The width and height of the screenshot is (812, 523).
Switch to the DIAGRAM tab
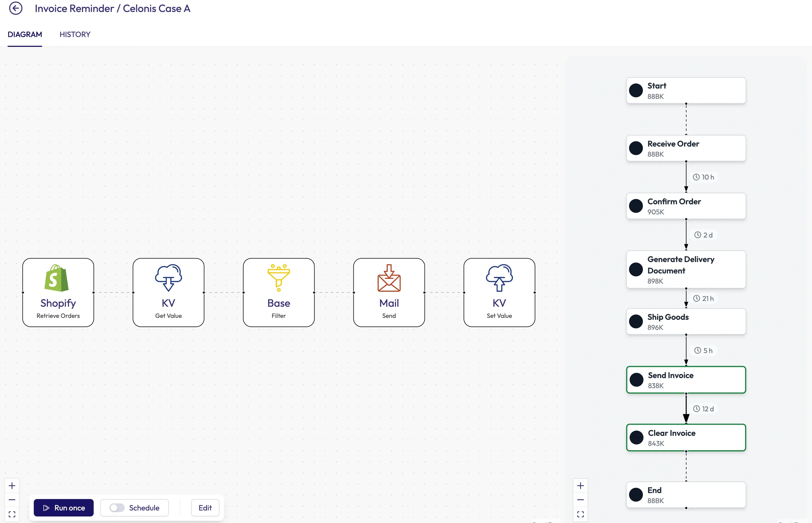[x=25, y=34]
